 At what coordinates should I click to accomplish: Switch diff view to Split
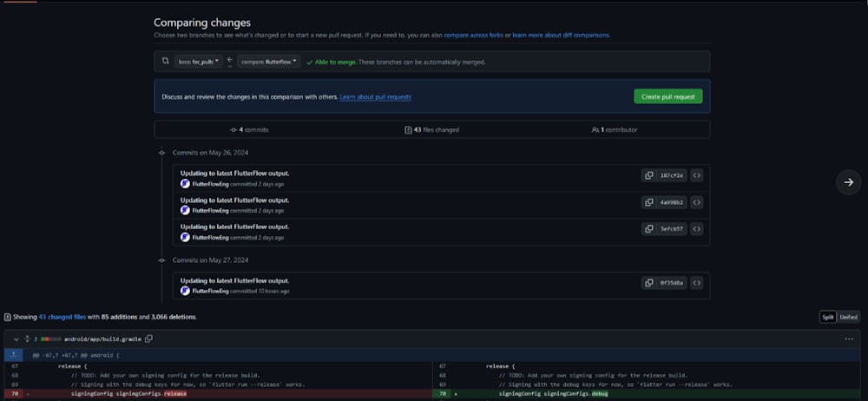point(827,317)
